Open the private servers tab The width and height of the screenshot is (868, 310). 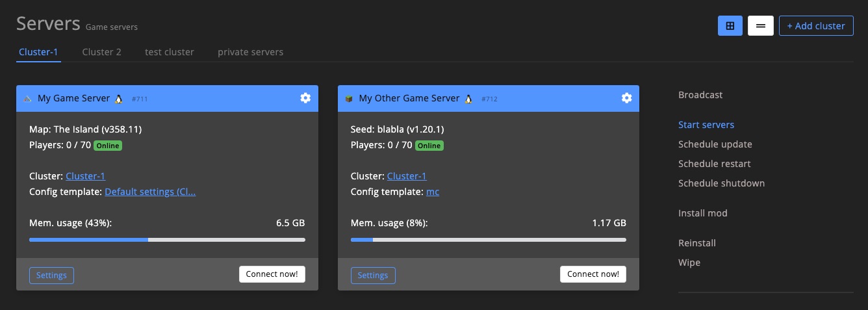pyautogui.click(x=250, y=52)
